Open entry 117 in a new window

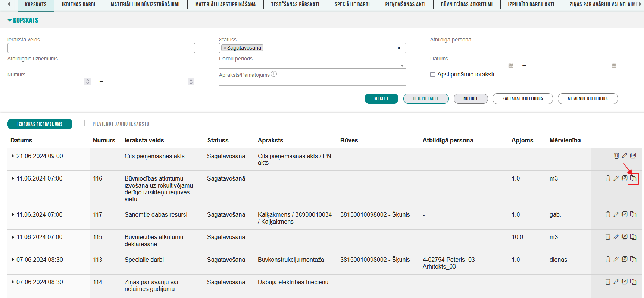tap(624, 214)
